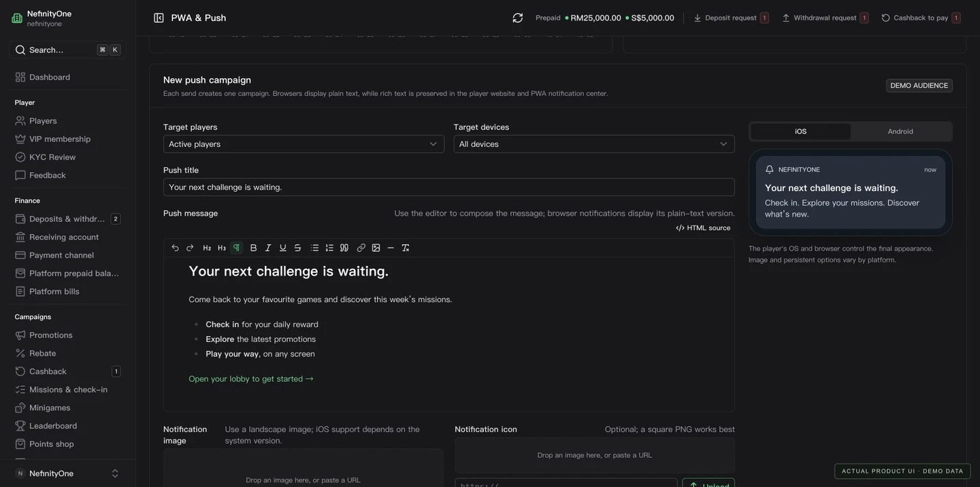Insert a horizontal rule
The width and height of the screenshot is (980, 487).
[x=391, y=248]
